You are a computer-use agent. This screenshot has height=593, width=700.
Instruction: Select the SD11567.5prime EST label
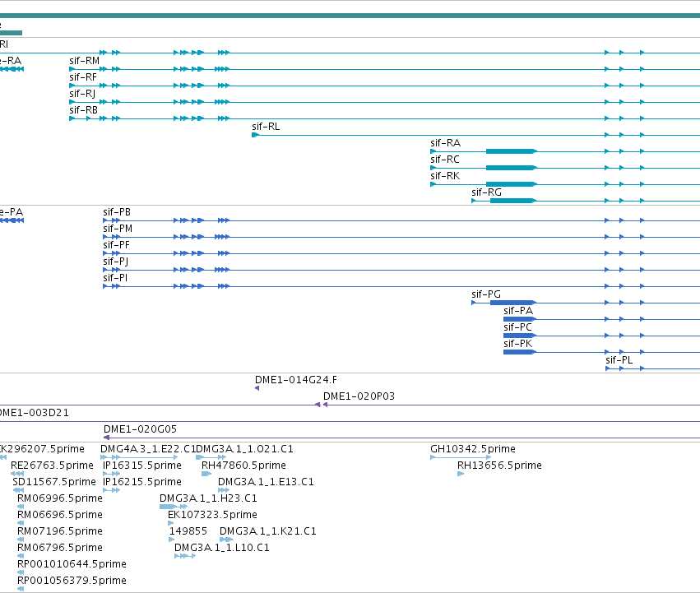54,482
